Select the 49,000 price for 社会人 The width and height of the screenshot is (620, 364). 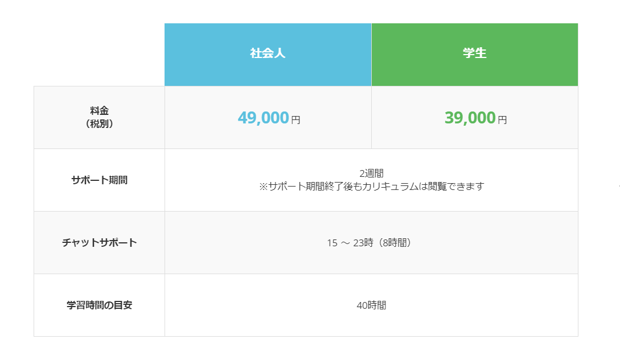click(263, 118)
